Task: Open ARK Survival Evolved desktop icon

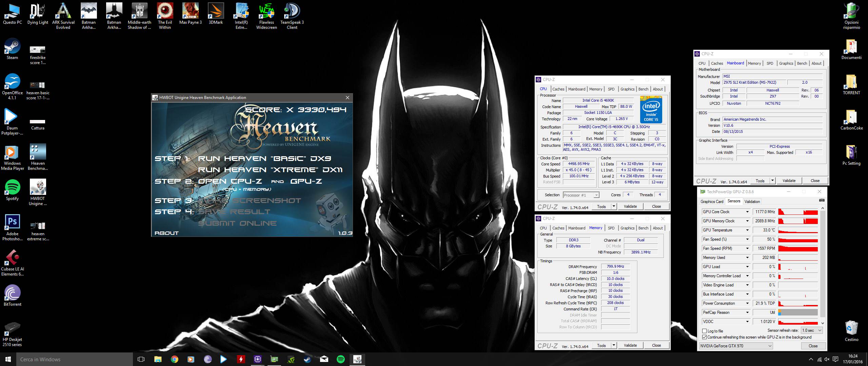Action: point(63,16)
